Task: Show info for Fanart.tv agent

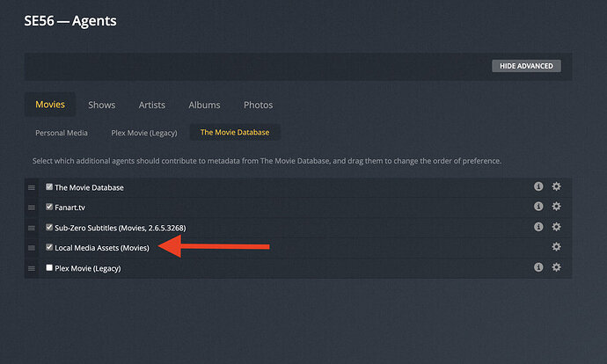Action: click(538, 206)
